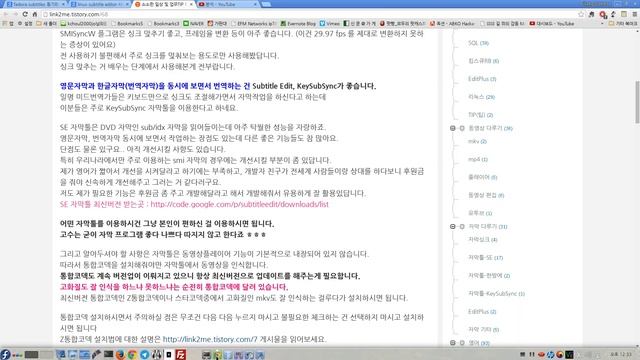Open Telegram icon in the taskbar
Image resolution: width=640 pixels, height=360 pixels.
(x=144, y=354)
